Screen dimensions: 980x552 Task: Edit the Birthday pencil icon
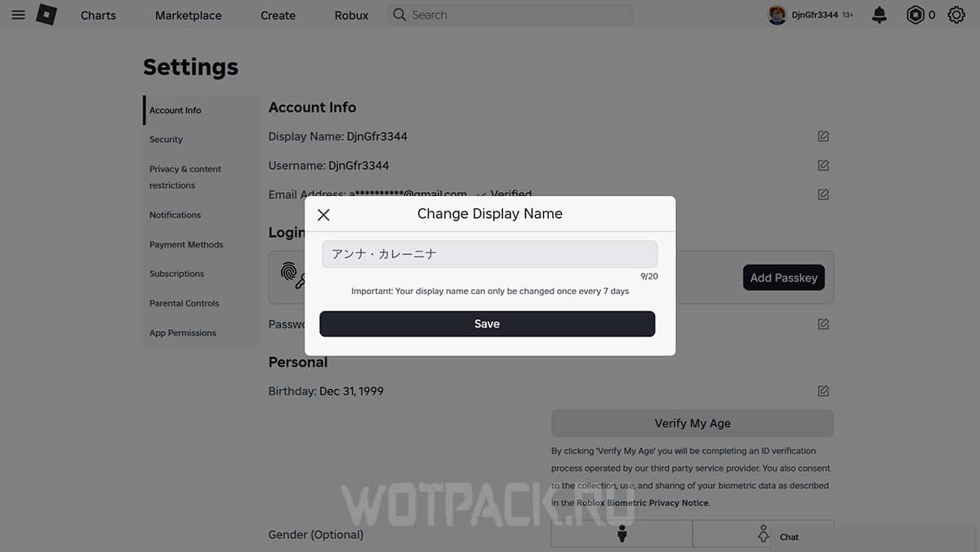pyautogui.click(x=823, y=391)
